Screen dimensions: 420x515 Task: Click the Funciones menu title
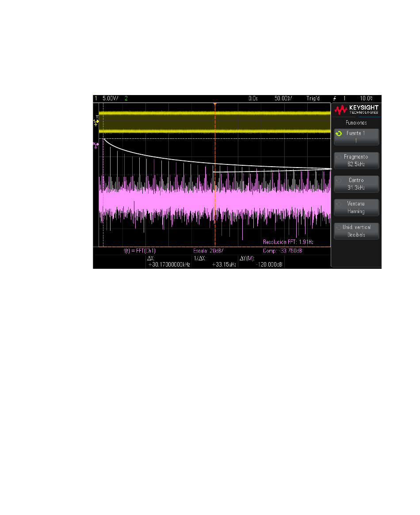pyautogui.click(x=356, y=122)
